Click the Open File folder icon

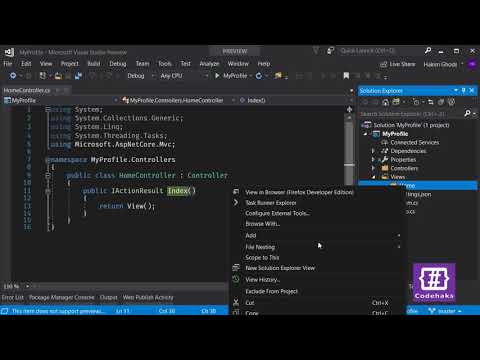[58, 76]
